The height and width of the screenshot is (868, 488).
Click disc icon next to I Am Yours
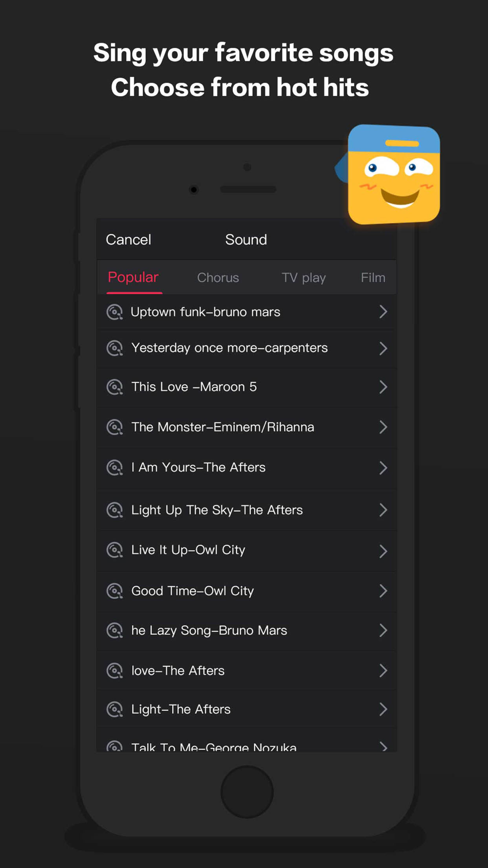(115, 468)
